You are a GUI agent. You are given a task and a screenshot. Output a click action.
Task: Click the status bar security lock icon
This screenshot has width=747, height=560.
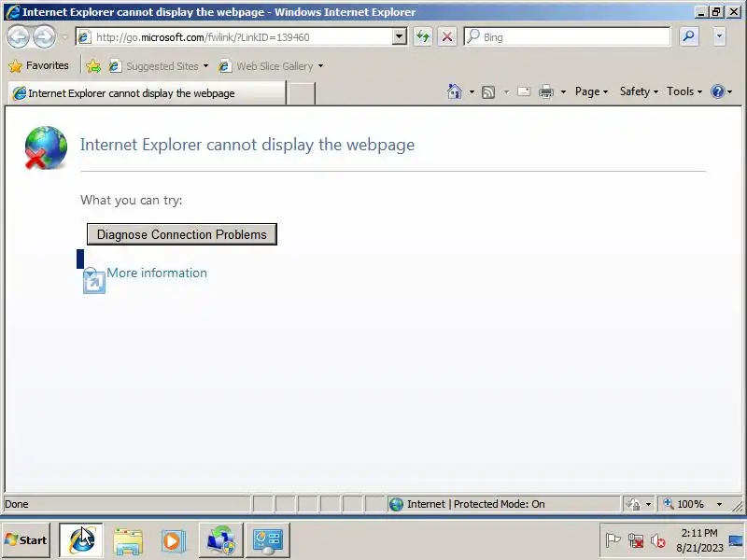point(634,504)
